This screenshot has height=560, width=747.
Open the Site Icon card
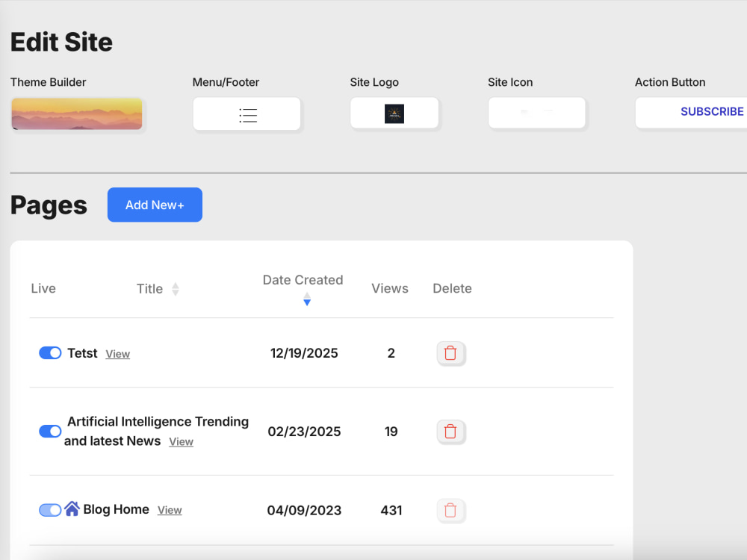click(537, 113)
